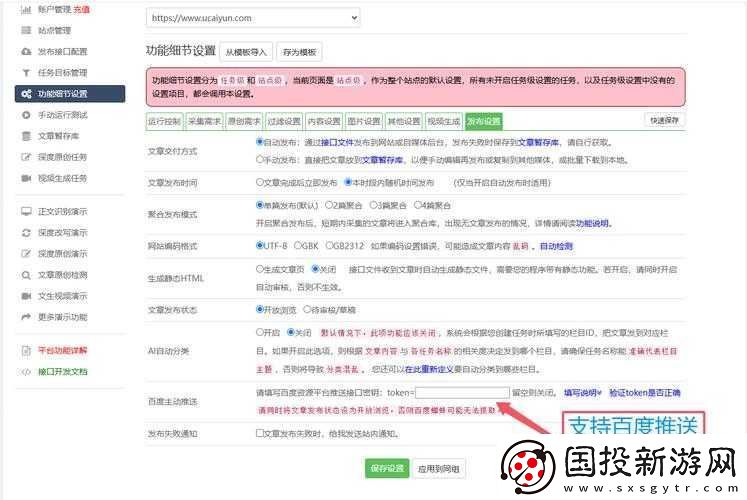Viewport: 747px width, 500px height.
Task: Click the 深度原创演示 edit icon
Action: 26,254
